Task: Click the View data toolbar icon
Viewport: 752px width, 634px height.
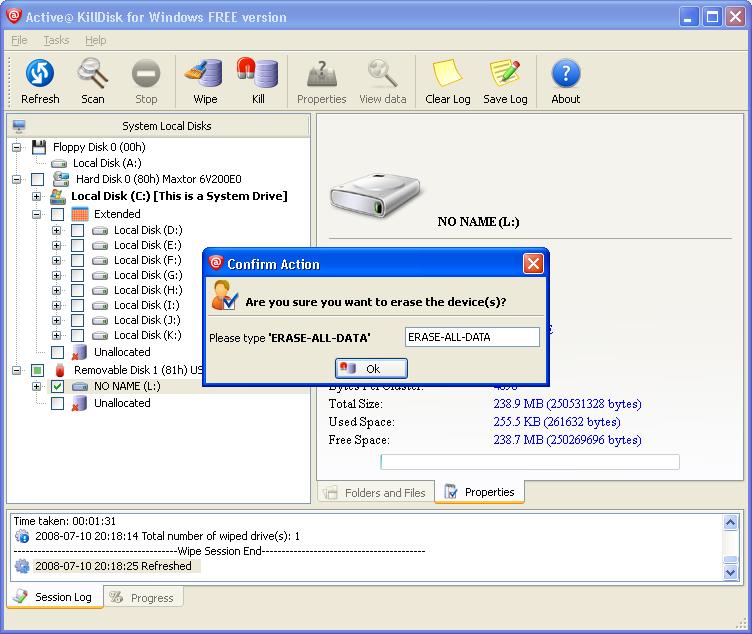Action: click(x=382, y=73)
